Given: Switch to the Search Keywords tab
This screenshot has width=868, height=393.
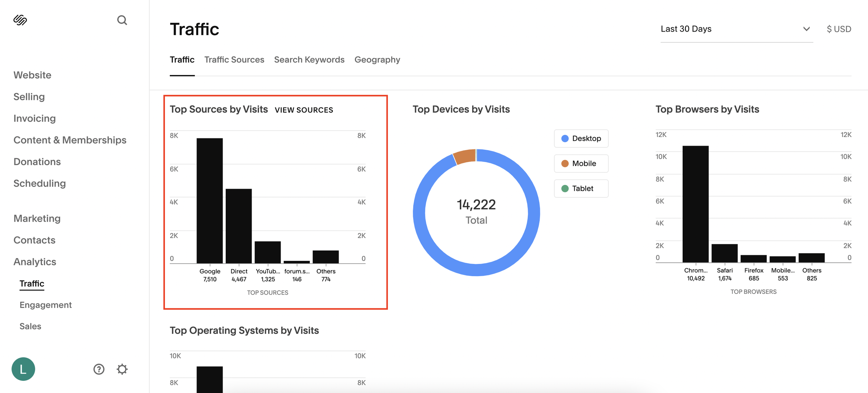Looking at the screenshot, I should 309,60.
